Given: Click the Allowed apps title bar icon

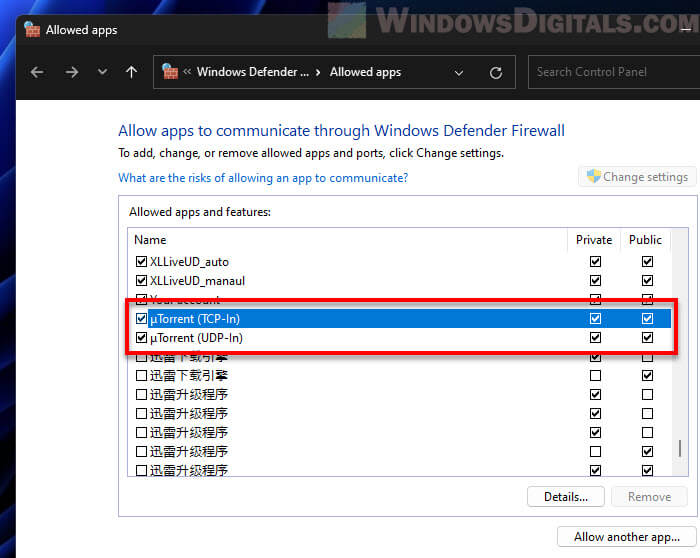Looking at the screenshot, I should 32,29.
